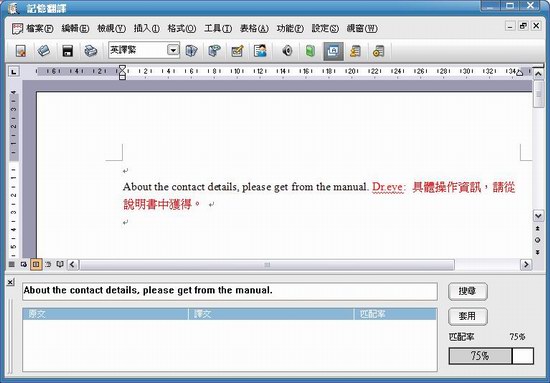Click the 套用 apply button
550x383 pixels.
468,316
